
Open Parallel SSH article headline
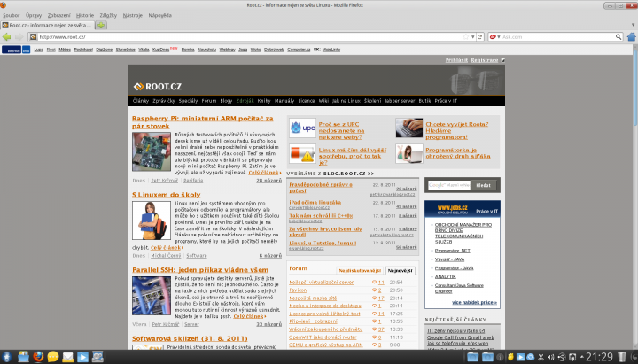[x=200, y=269]
